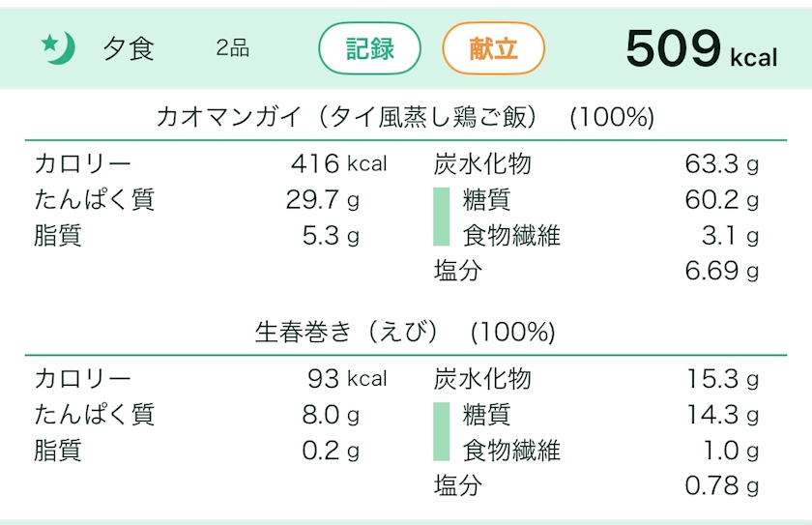Tap the moon and star dinner icon
Image resolution: width=812 pixels, height=525 pixels.
pos(58,47)
